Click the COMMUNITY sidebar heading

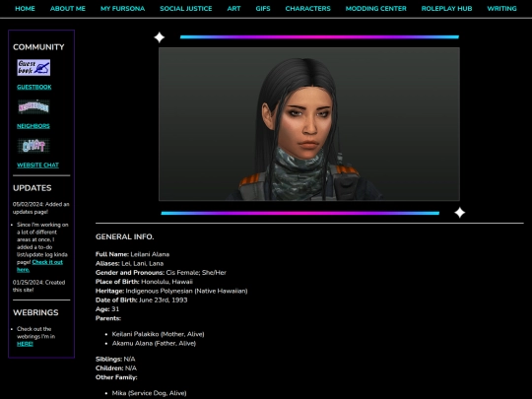tap(38, 47)
